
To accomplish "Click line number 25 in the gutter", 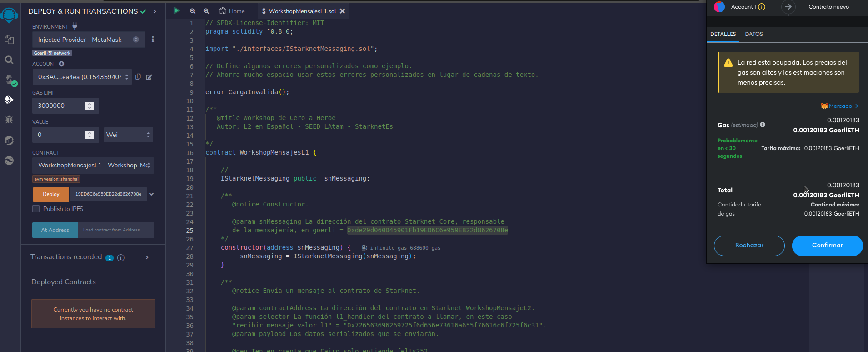I will click(190, 231).
